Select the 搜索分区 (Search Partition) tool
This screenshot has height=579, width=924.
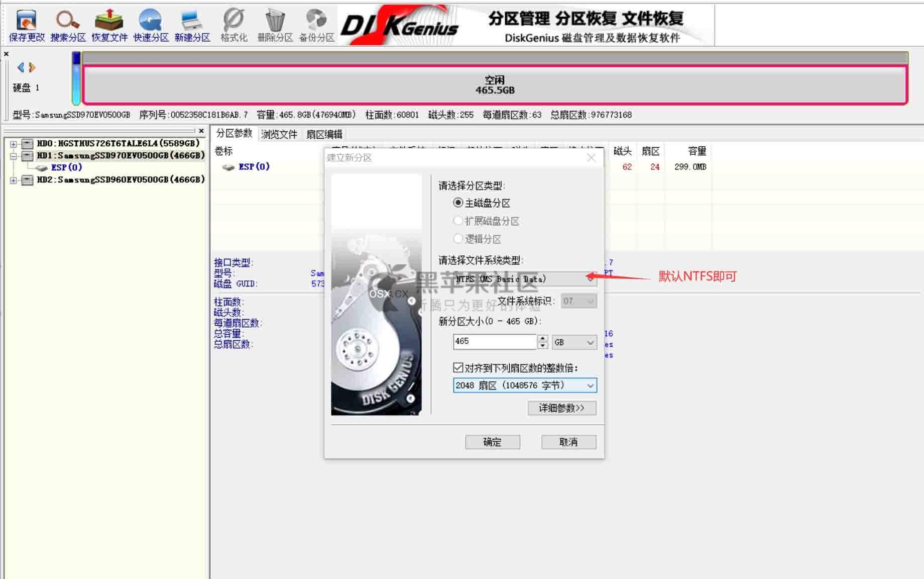(67, 23)
